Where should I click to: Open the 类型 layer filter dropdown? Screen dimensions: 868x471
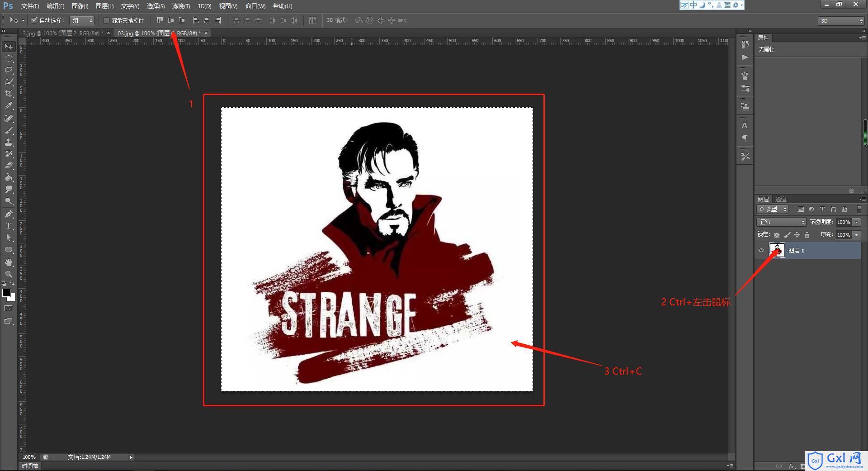tap(773, 209)
